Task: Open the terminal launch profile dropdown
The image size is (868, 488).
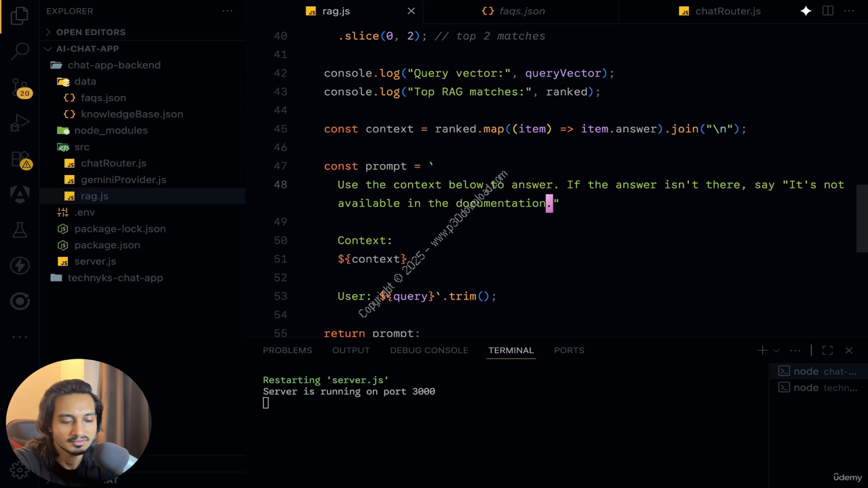Action: pyautogui.click(x=776, y=350)
